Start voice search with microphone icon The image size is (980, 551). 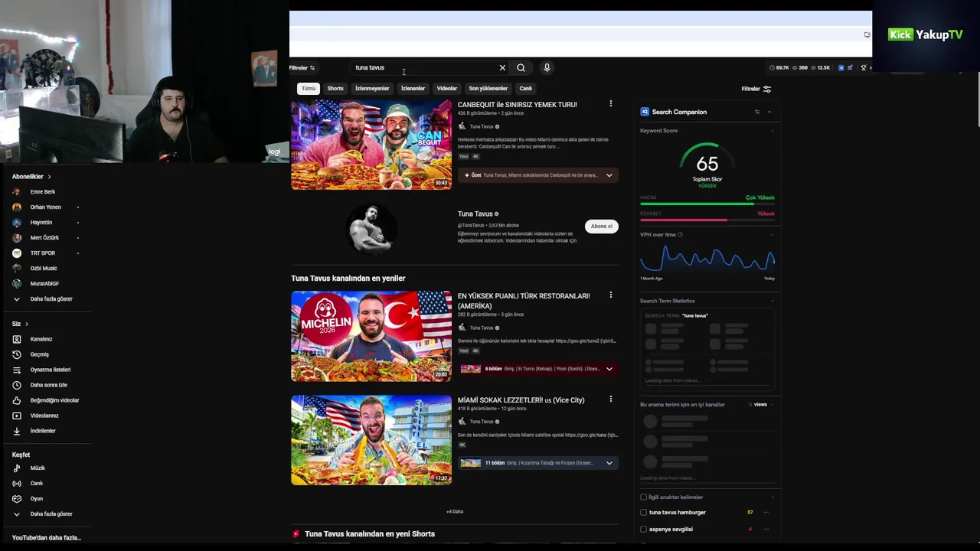pyautogui.click(x=547, y=68)
